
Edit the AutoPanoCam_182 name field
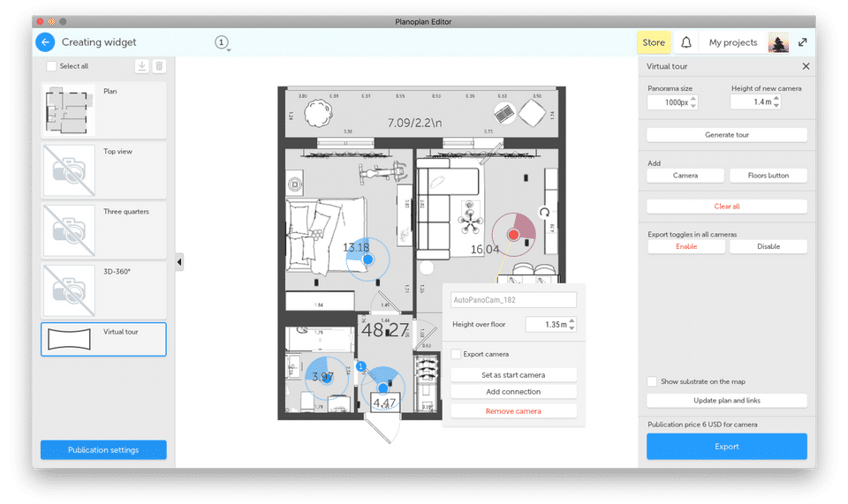pos(513,300)
